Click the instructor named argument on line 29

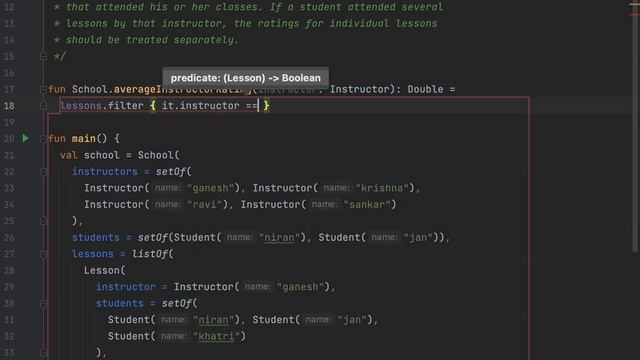(x=126, y=287)
